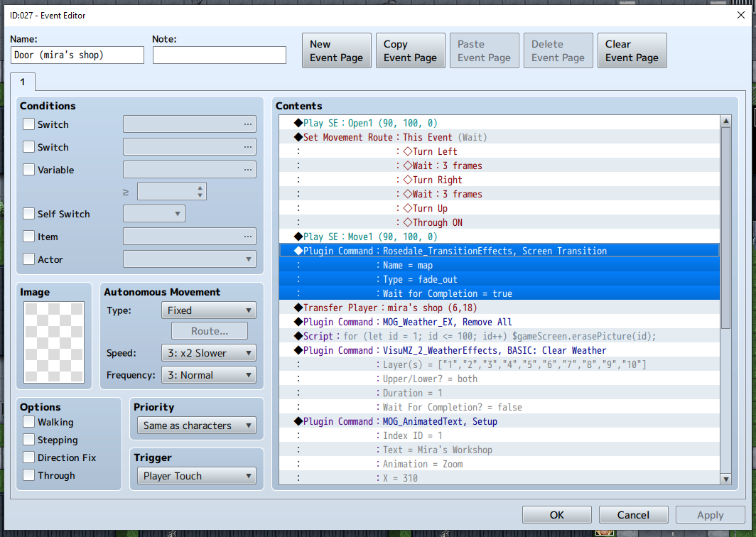Select event page tab 1

pos(22,82)
